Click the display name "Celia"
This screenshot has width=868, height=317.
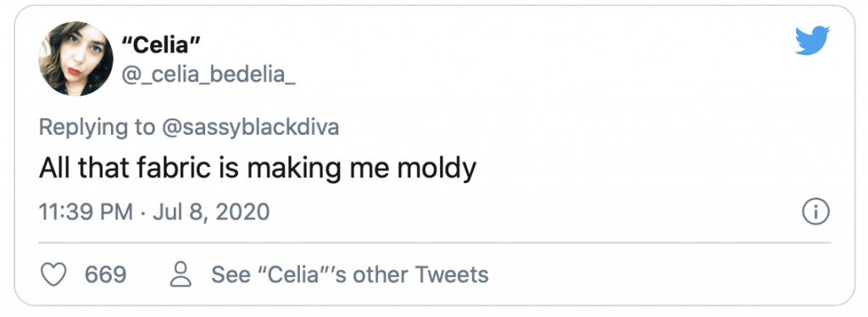(160, 45)
